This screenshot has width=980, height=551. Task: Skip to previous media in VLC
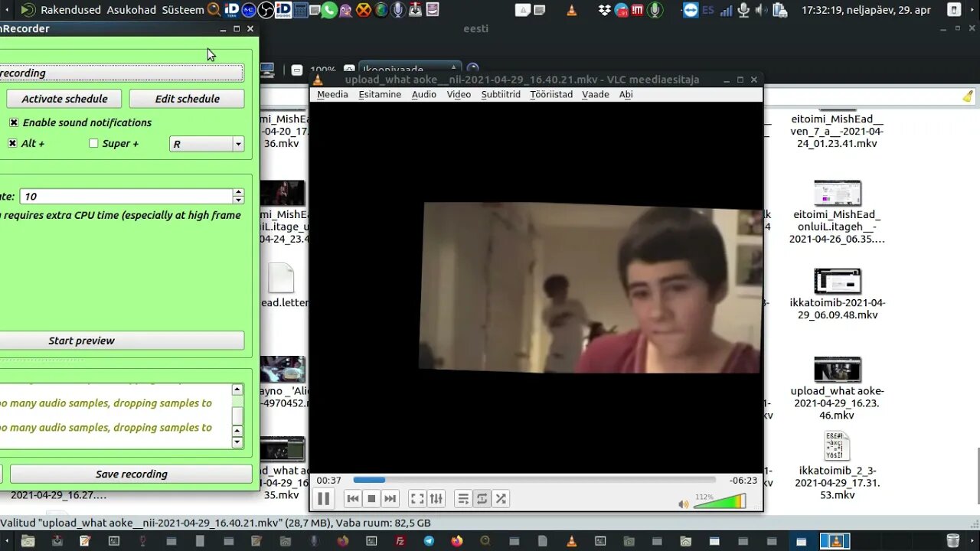[353, 499]
